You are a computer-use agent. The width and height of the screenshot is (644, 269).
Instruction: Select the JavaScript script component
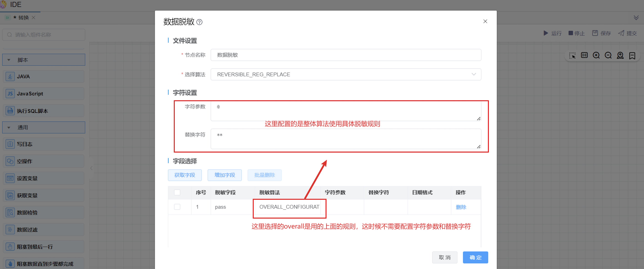[43, 94]
